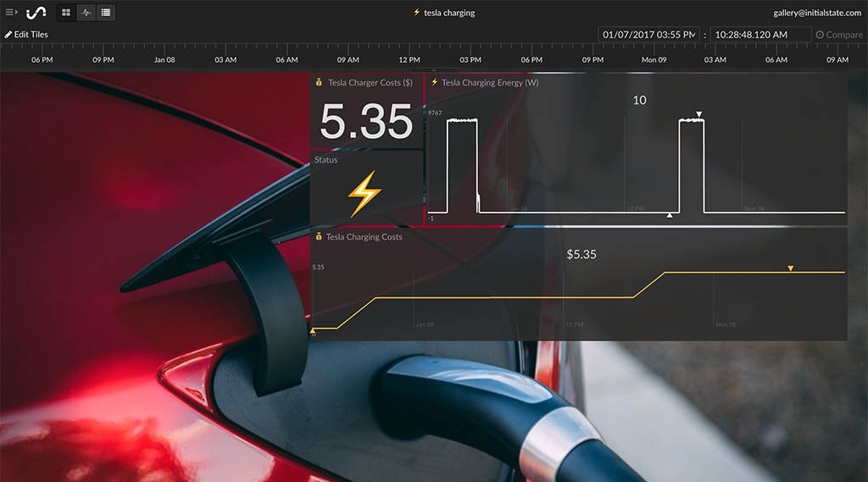The height and width of the screenshot is (482, 868).
Task: Click the lightning icon beside Tesla Charging Energy
Action: [434, 83]
